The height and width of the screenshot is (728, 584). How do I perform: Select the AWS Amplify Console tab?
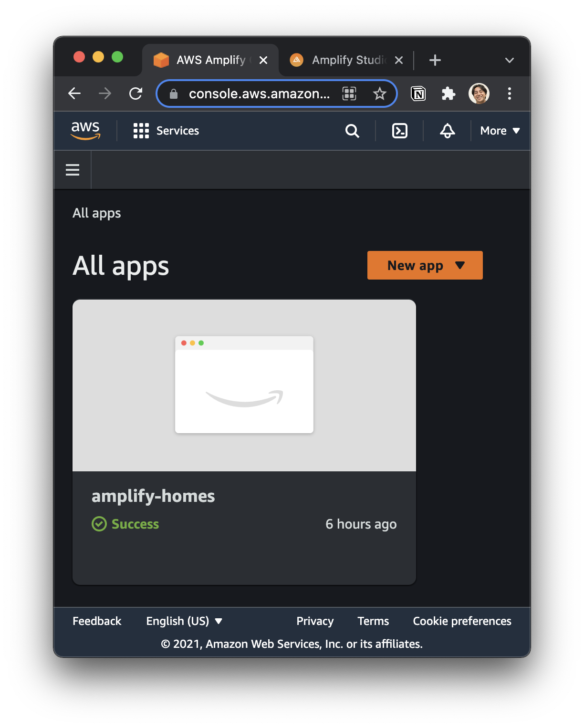pyautogui.click(x=206, y=60)
